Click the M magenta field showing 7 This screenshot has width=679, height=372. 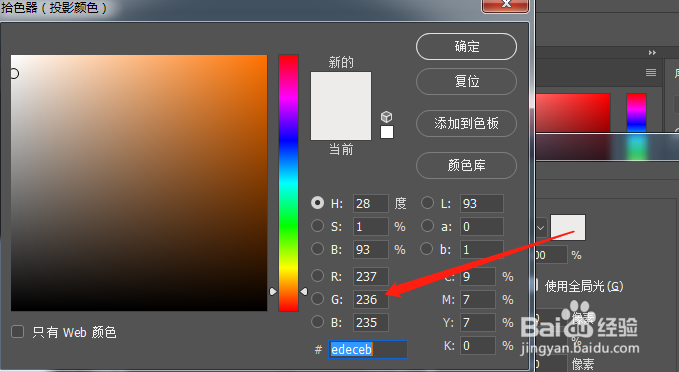pyautogui.click(x=478, y=299)
